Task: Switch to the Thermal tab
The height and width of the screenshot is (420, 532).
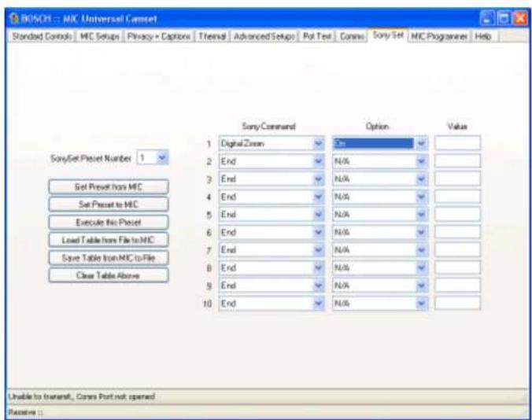Action: click(212, 36)
